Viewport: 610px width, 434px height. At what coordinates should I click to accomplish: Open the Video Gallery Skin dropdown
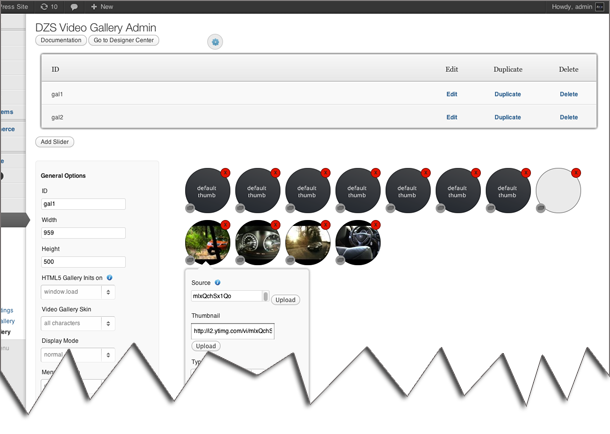[78, 323]
